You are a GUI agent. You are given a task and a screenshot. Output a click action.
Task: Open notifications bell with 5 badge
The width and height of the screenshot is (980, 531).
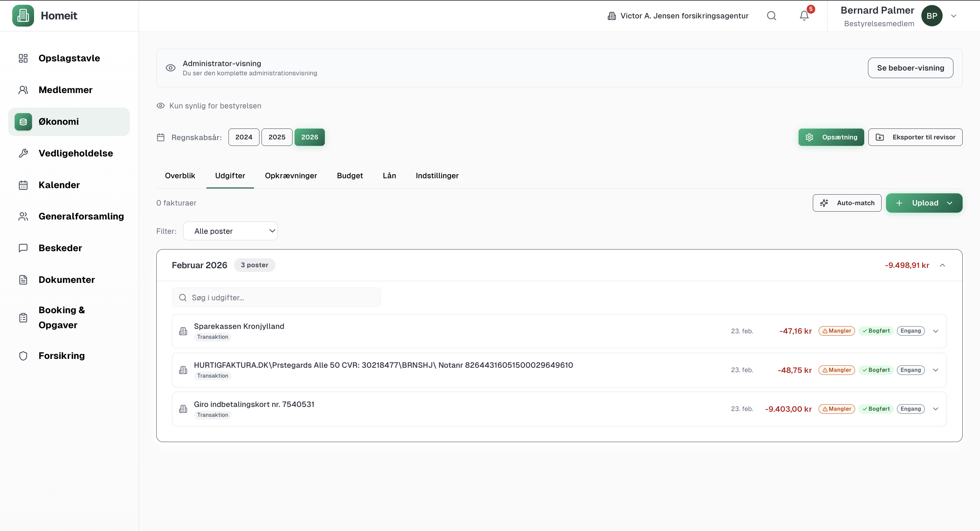804,16
